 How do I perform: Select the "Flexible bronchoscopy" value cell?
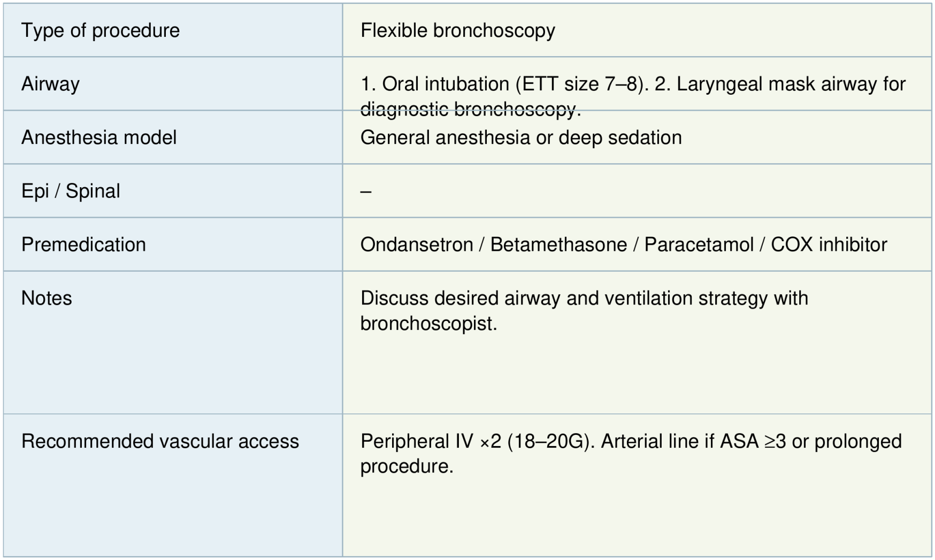(457, 30)
